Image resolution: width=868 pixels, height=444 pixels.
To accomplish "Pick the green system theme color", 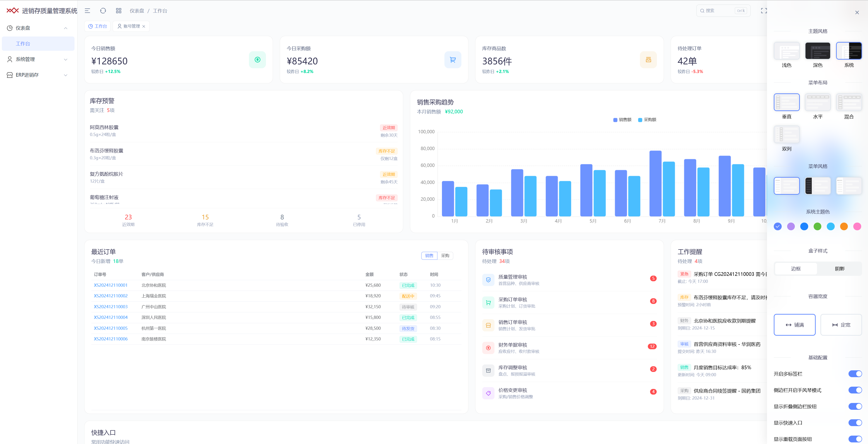I will (817, 227).
